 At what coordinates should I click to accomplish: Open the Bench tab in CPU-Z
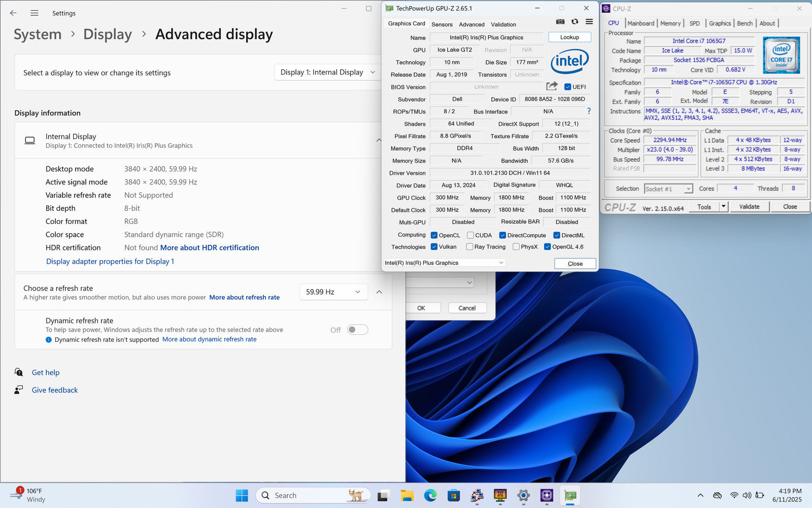[x=745, y=23]
